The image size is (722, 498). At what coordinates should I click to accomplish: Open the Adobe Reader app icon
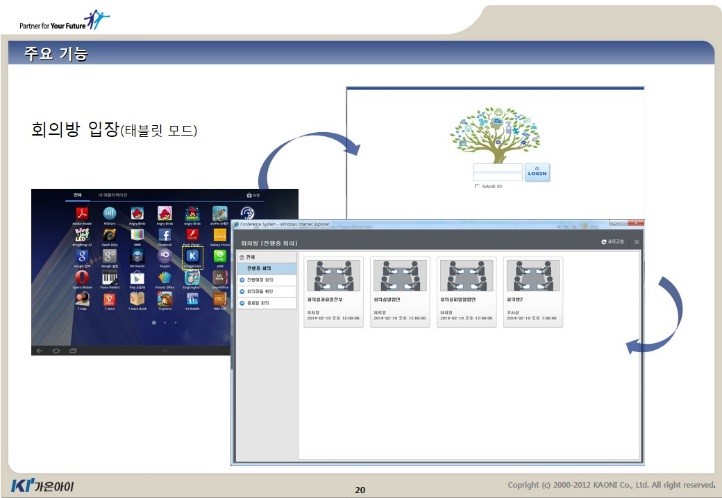83,214
